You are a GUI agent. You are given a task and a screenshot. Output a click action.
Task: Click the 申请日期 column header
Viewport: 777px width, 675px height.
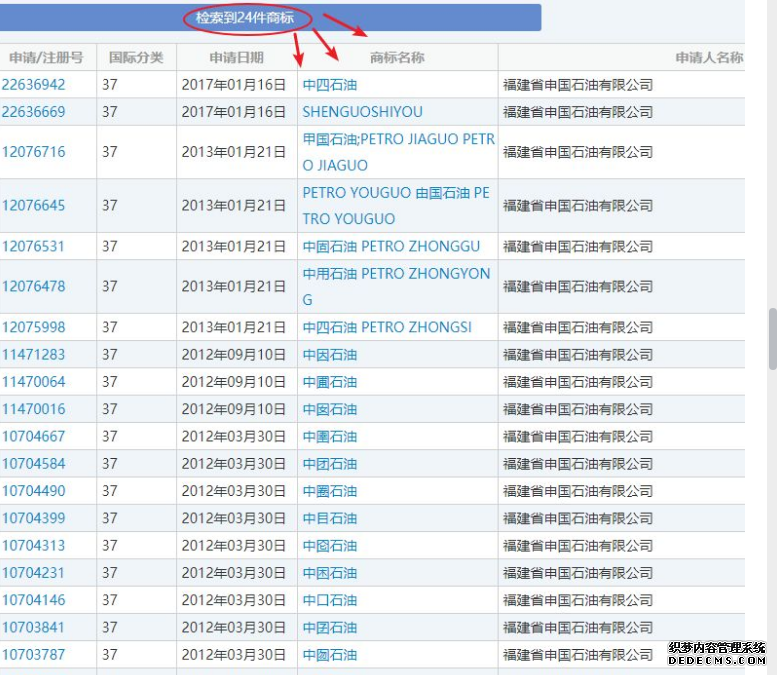pos(236,58)
